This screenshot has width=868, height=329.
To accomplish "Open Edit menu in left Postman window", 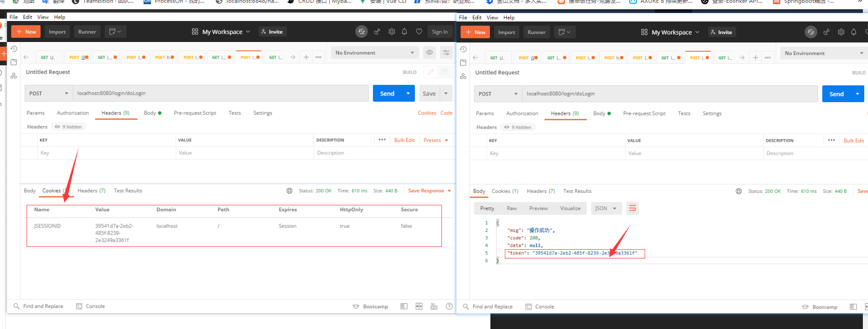I will tap(28, 17).
